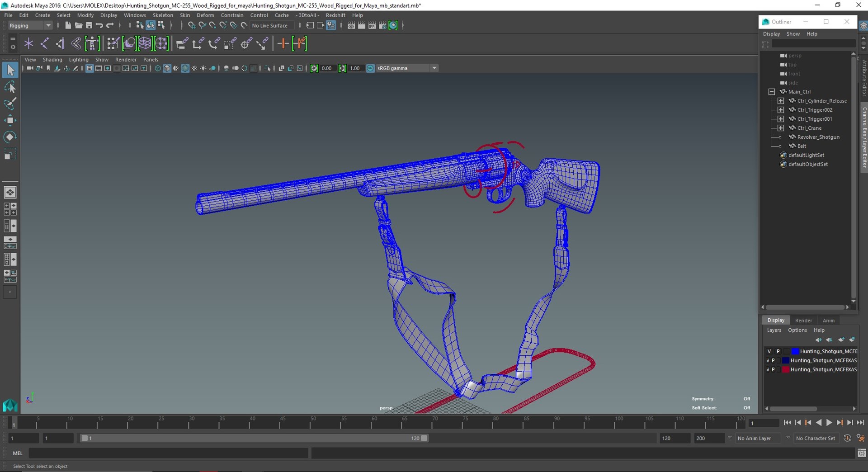This screenshot has height=472, width=868.
Task: Toggle visibility V of red Hunting_Shotgun layer
Action: (768, 369)
